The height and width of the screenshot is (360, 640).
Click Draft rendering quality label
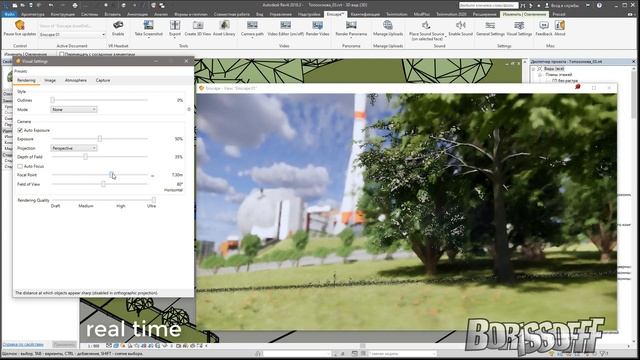[56, 206]
